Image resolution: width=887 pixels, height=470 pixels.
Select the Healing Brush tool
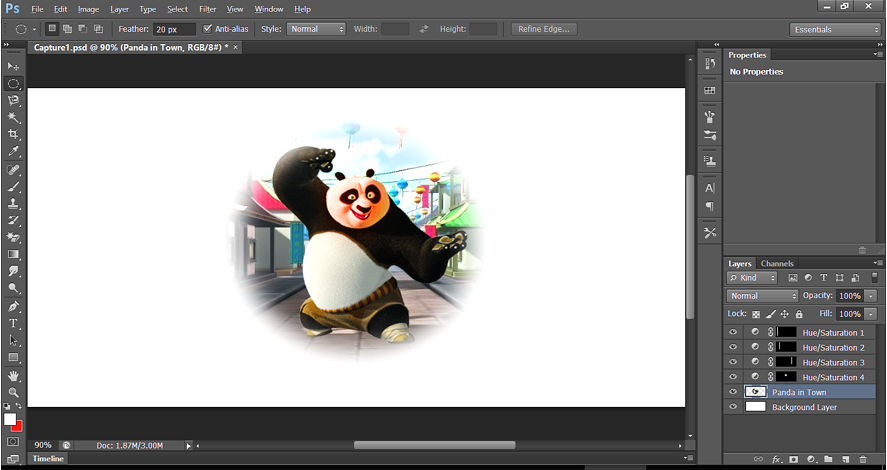[x=13, y=170]
